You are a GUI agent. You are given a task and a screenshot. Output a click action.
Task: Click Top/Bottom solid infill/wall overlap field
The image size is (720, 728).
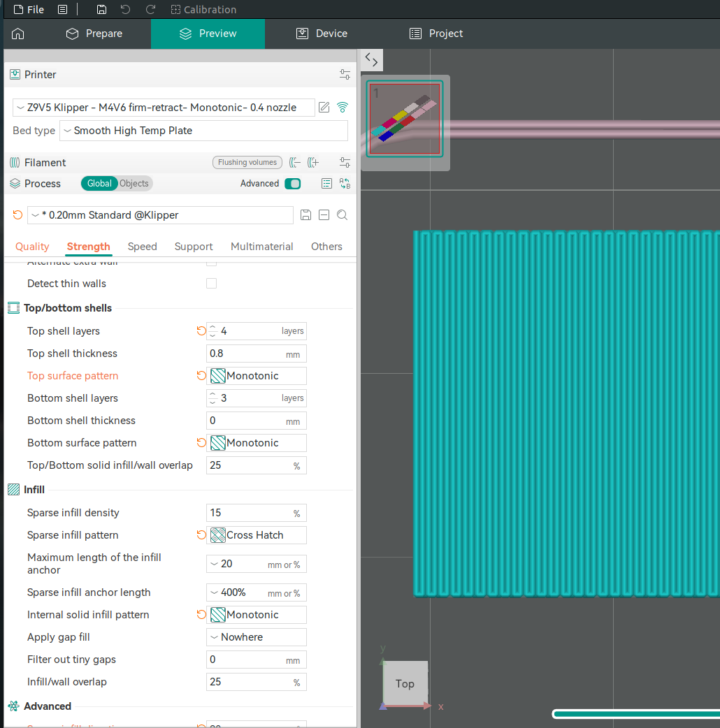tap(257, 465)
